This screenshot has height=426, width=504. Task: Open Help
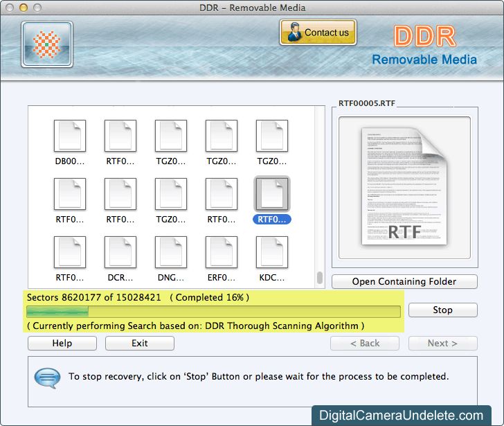pyautogui.click(x=62, y=343)
